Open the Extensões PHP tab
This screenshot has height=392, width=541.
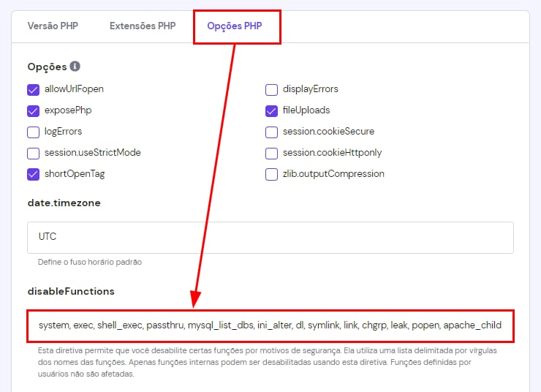(x=143, y=26)
